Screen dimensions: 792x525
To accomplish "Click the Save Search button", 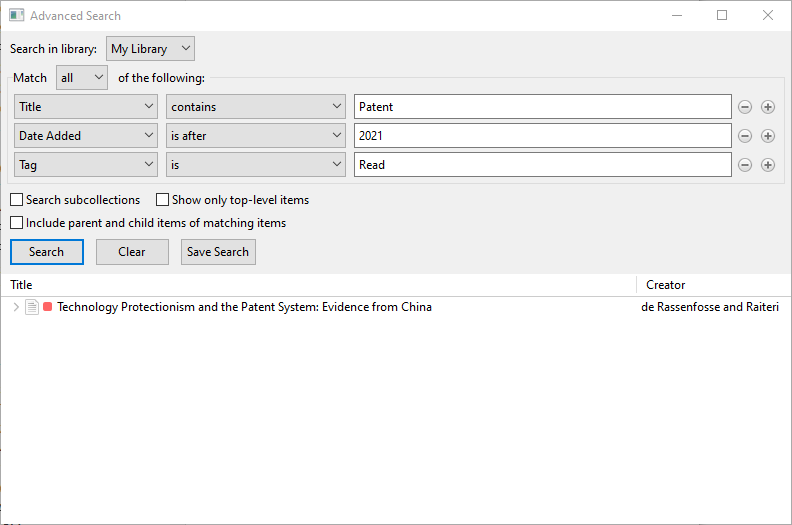I will [x=218, y=252].
